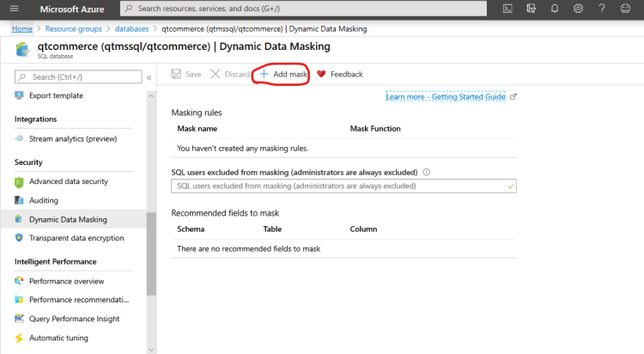Open Export template menu item
Image resolution: width=644 pixels, height=354 pixels.
click(57, 95)
